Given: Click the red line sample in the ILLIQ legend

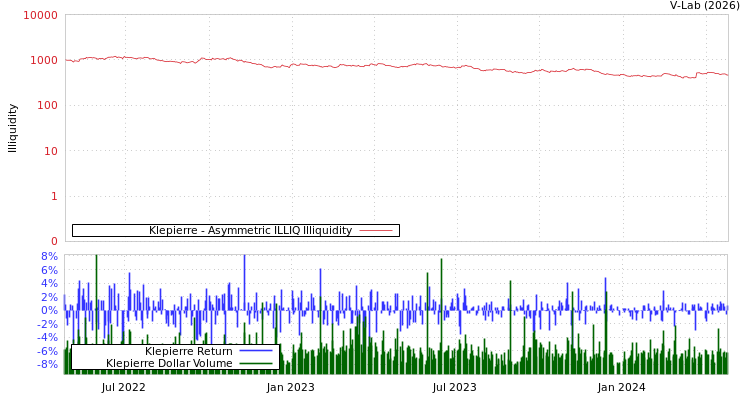Looking at the screenshot, I should (376, 231).
